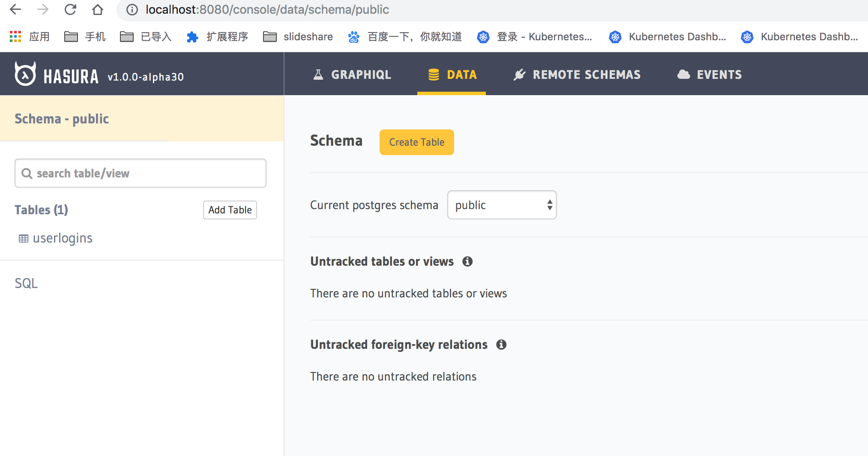This screenshot has width=868, height=456.
Task: Open the Remote Schemas tab
Action: pyautogui.click(x=577, y=75)
